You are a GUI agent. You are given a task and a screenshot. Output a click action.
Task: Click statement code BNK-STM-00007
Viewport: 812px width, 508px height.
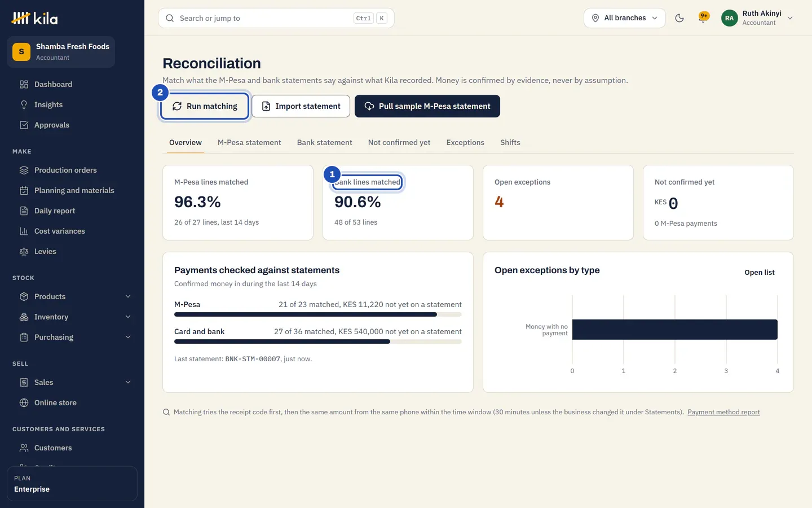pyautogui.click(x=253, y=359)
